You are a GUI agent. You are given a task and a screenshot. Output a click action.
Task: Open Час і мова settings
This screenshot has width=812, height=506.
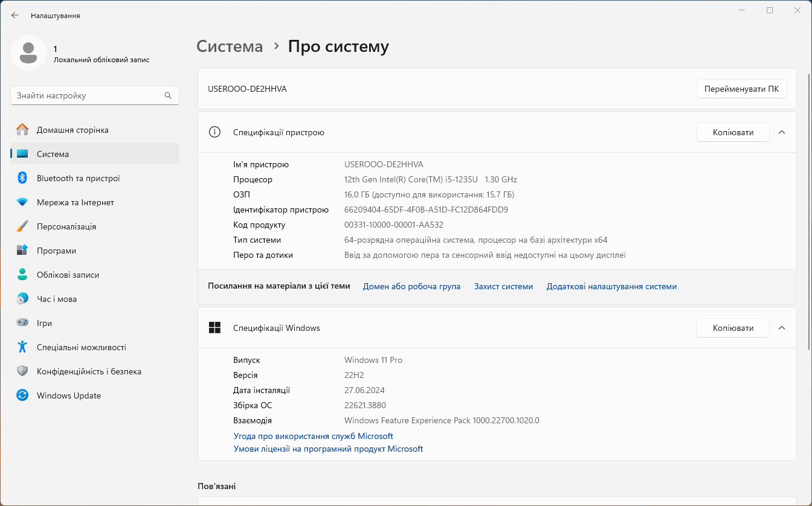point(95,299)
